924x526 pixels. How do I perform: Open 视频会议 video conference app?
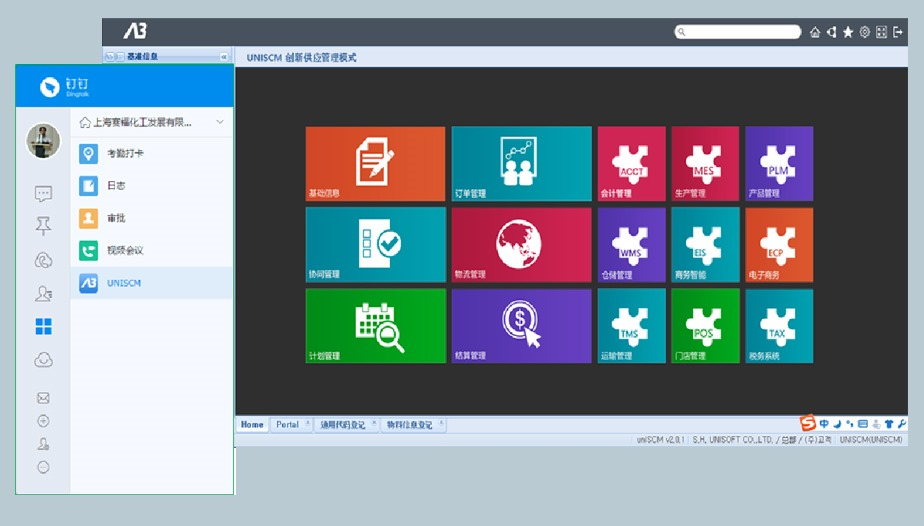(x=151, y=251)
